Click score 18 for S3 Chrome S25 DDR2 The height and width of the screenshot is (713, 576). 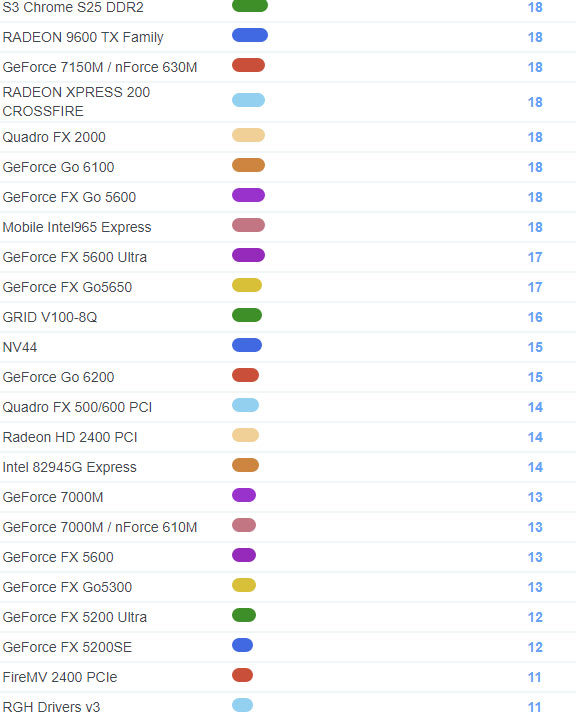pyautogui.click(x=535, y=7)
